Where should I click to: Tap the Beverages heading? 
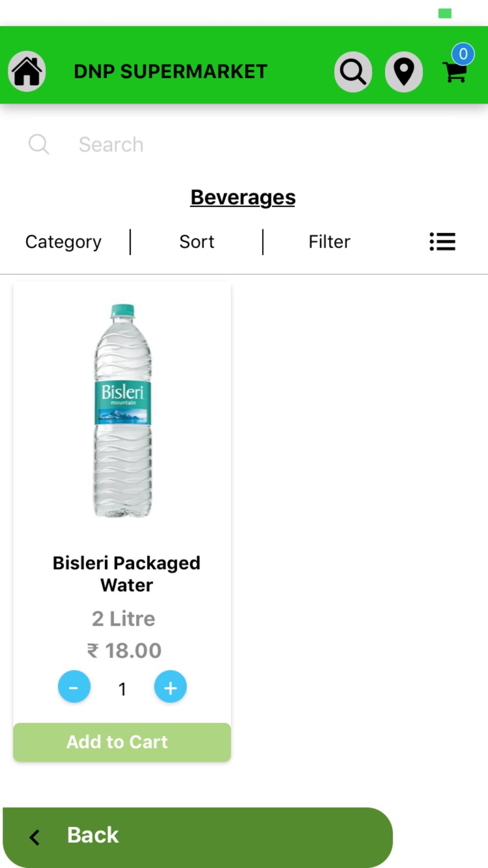243,197
